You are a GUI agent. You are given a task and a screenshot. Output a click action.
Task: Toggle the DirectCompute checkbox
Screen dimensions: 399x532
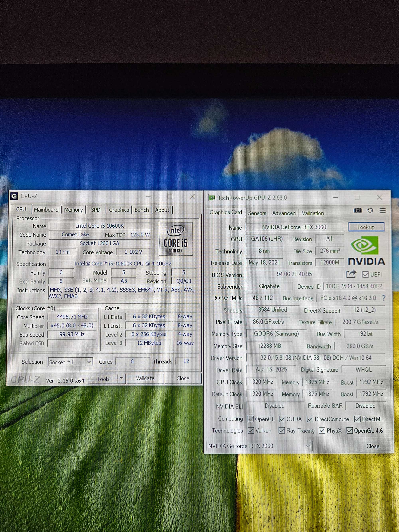point(310,419)
